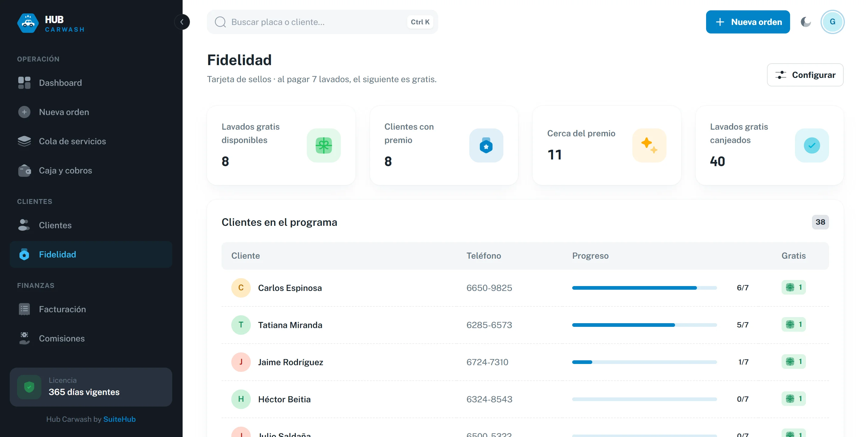The image size is (868, 437).
Task: Click the Teléfono column header
Action: pos(484,256)
